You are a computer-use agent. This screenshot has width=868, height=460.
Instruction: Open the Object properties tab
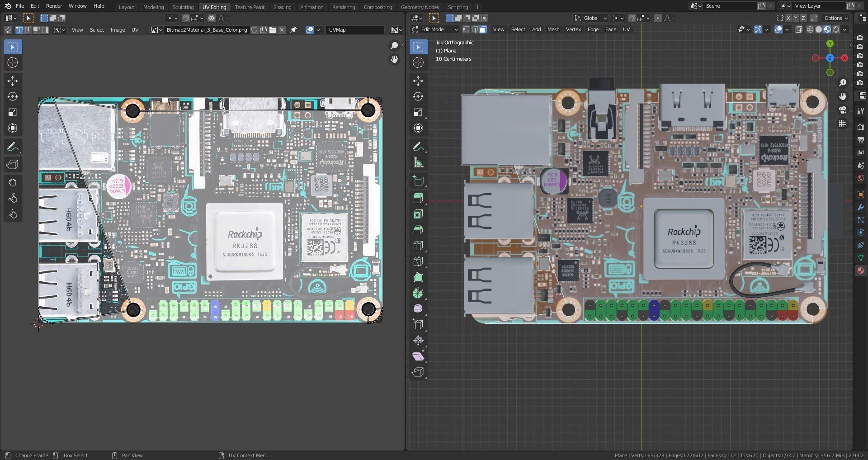point(860,194)
